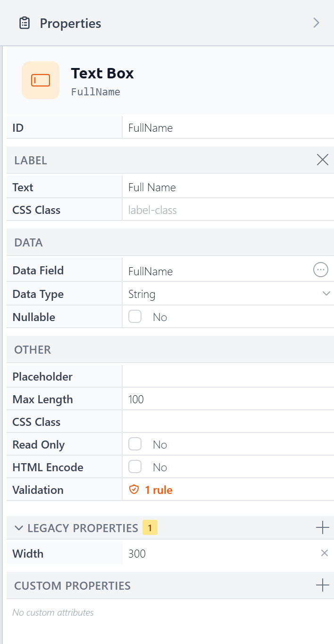The width and height of the screenshot is (334, 644).
Task: Toggle the Nullable checkbox
Action: pos(135,316)
